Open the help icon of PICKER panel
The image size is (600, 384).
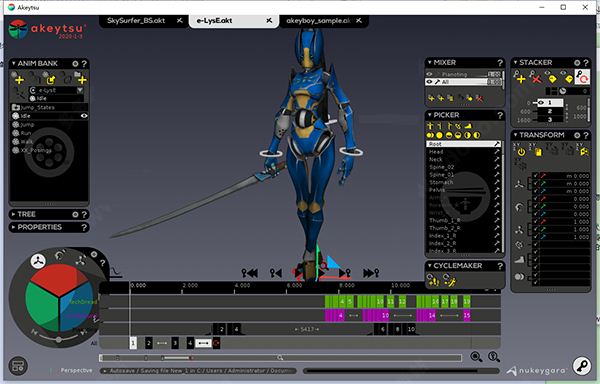point(500,115)
